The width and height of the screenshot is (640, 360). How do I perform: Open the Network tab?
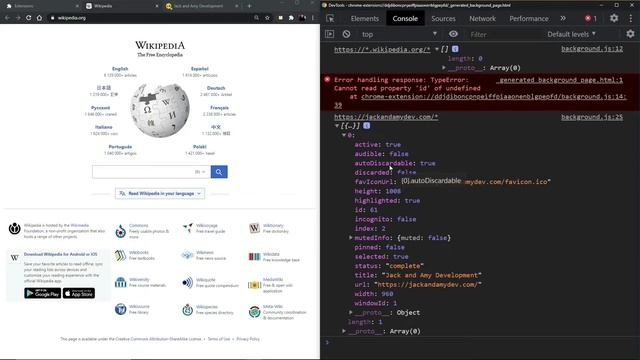(482, 18)
